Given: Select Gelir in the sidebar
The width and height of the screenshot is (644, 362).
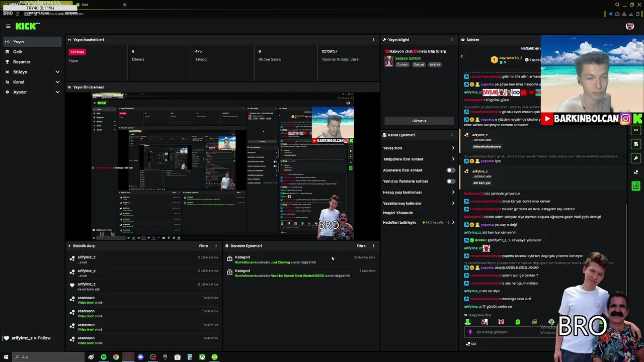Looking at the screenshot, I should click(33, 52).
